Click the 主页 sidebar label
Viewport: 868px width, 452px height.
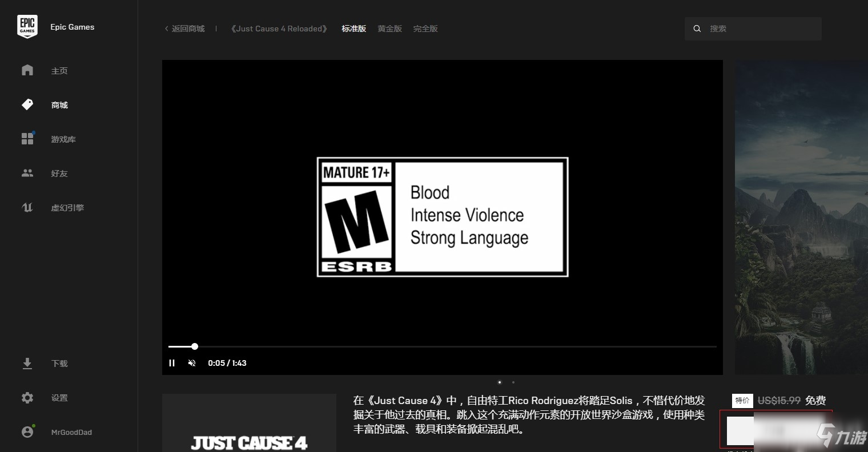point(59,71)
